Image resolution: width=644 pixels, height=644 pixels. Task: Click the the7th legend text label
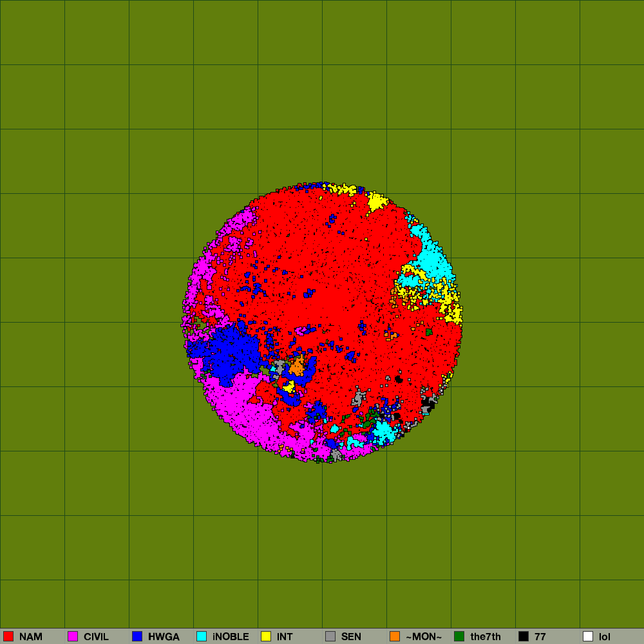486,637
